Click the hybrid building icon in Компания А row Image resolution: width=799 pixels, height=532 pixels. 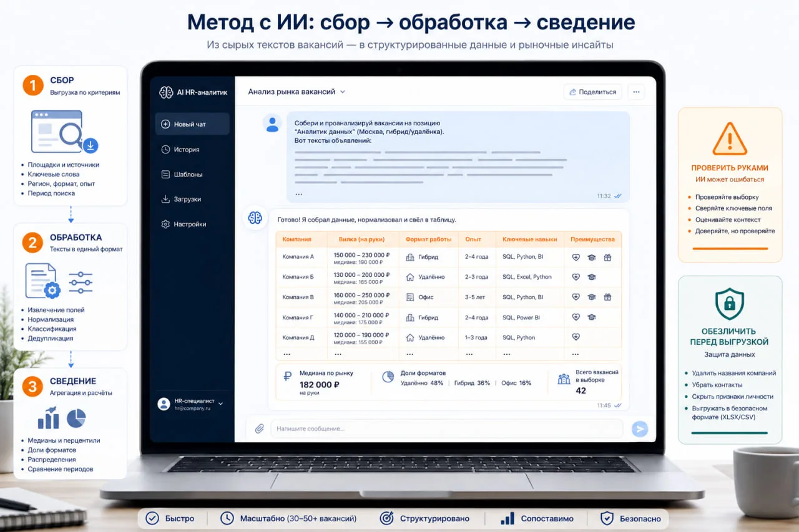[x=410, y=257]
